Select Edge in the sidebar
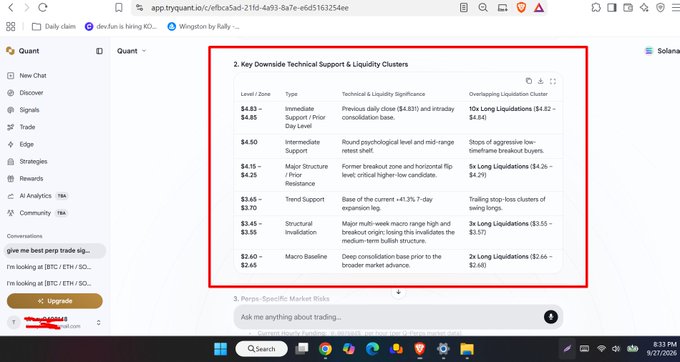The height and width of the screenshot is (362, 680). (x=20, y=144)
